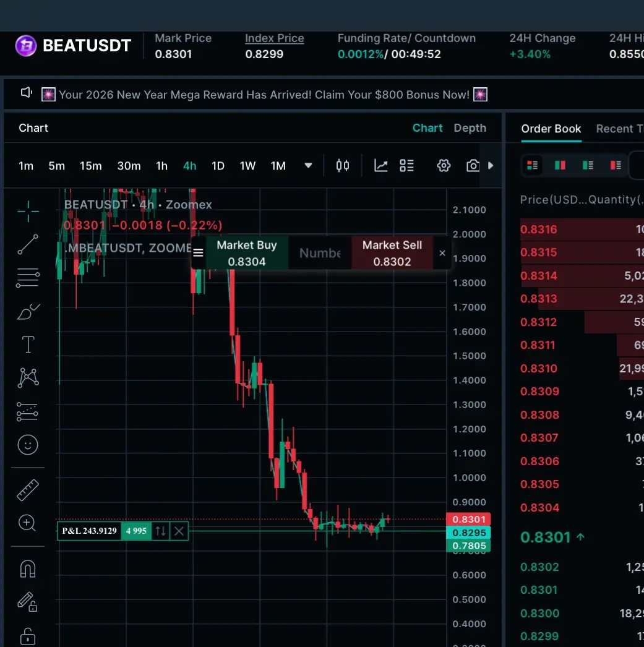The height and width of the screenshot is (647, 644).
Task: Switch to the Depth view tab
Action: click(x=470, y=128)
